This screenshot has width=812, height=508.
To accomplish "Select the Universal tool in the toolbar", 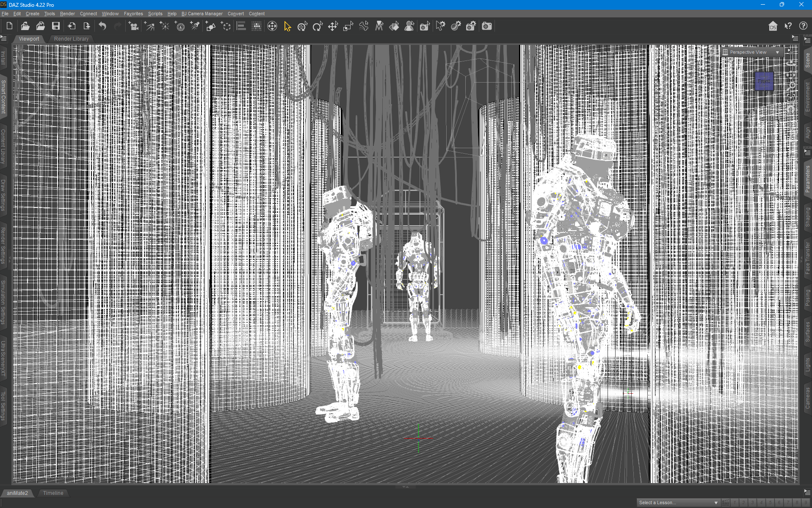I will click(302, 26).
